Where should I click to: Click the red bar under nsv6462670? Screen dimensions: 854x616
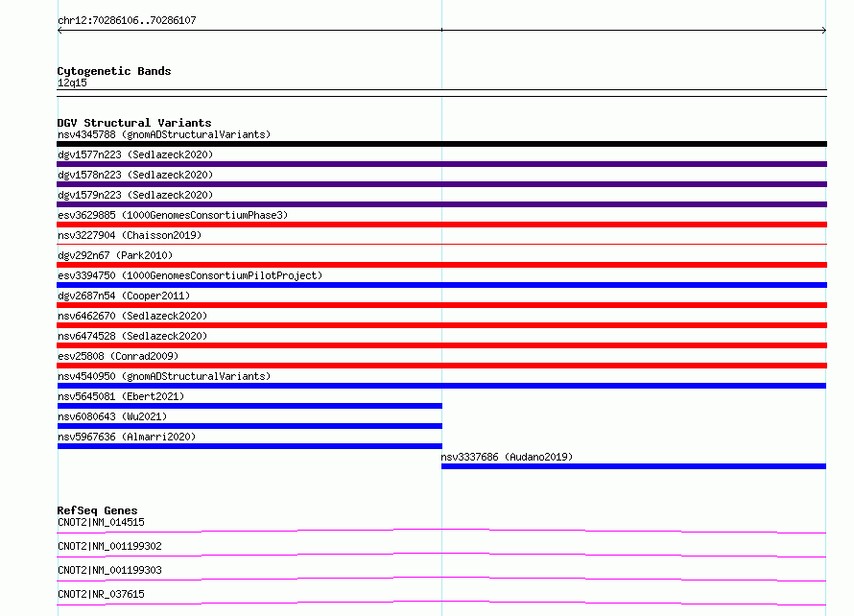(441, 325)
